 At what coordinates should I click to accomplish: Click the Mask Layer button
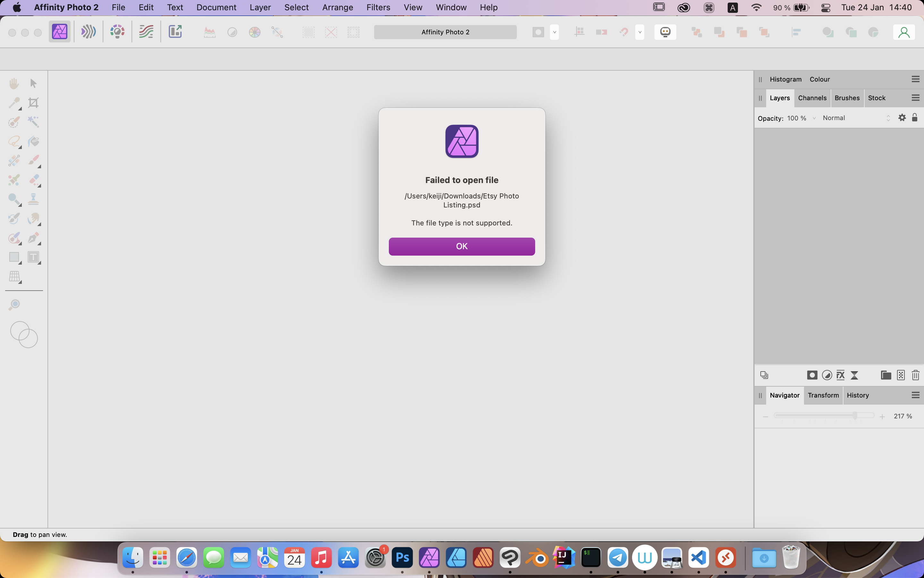(x=812, y=375)
